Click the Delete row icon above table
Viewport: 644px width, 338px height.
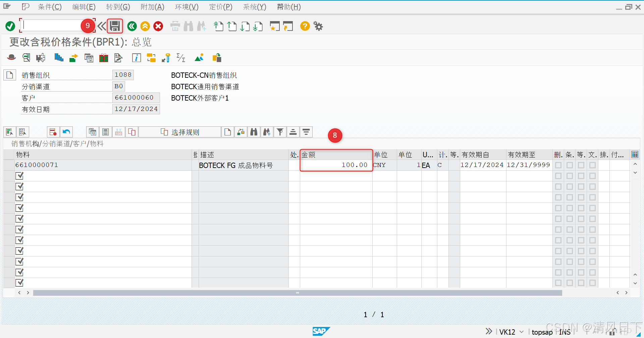[53, 132]
